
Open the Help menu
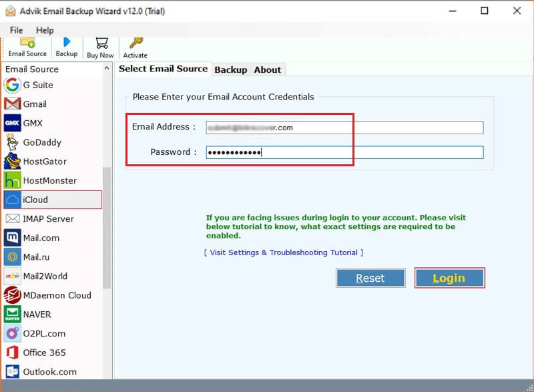[x=45, y=30]
